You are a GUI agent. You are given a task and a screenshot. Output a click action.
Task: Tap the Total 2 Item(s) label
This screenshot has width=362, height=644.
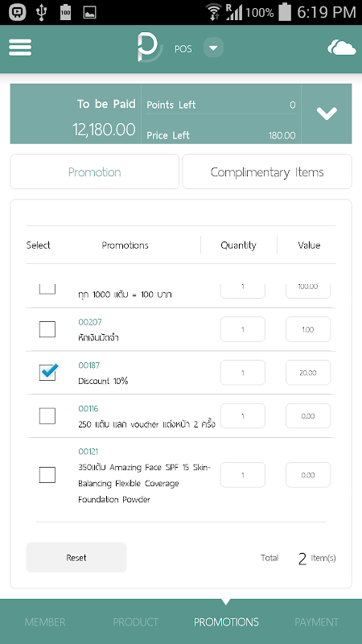point(298,558)
